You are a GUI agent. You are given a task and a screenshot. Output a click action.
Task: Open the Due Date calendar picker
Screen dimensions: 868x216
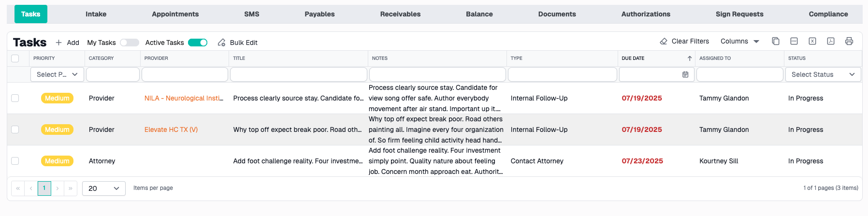pos(685,74)
